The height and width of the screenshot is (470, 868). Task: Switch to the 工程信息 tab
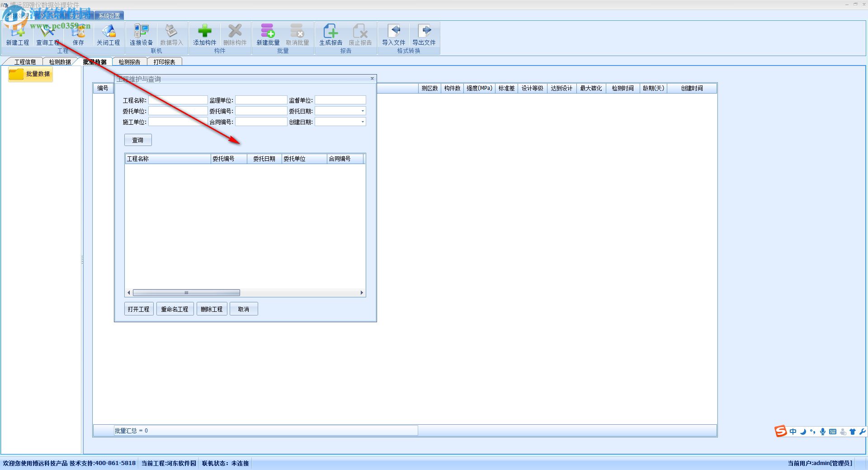(25, 62)
